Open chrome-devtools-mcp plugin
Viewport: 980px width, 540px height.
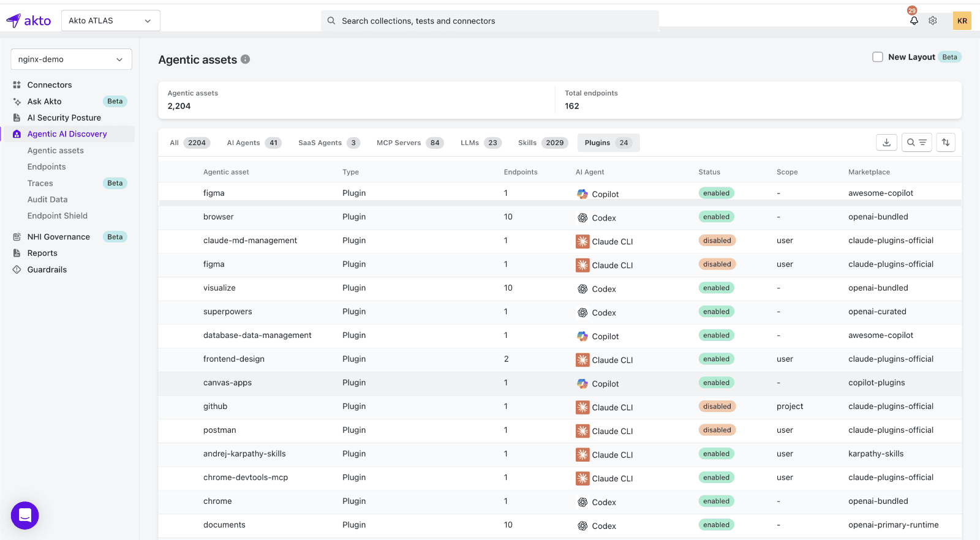click(246, 478)
